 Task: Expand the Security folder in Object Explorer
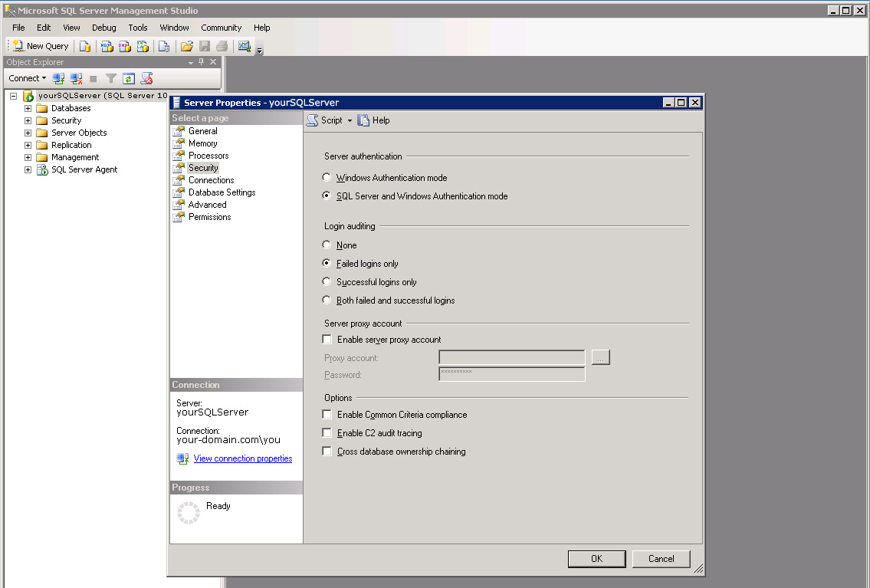point(28,120)
